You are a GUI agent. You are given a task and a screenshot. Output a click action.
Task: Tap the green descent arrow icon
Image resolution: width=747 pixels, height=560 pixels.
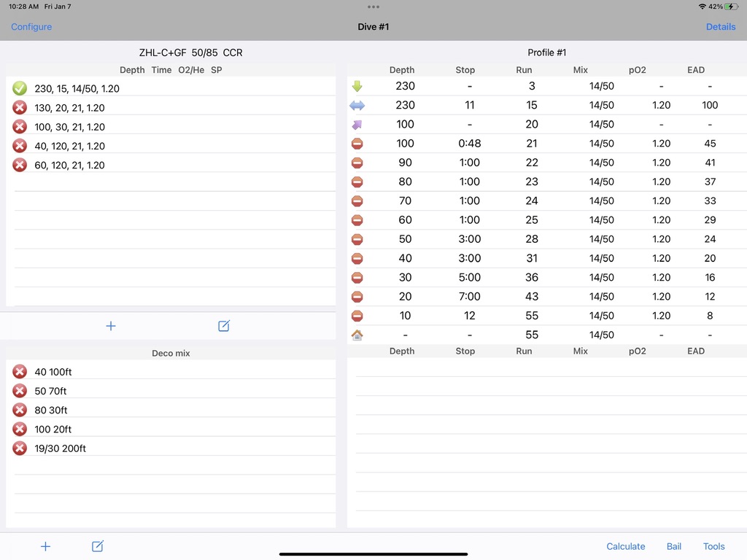tap(357, 86)
